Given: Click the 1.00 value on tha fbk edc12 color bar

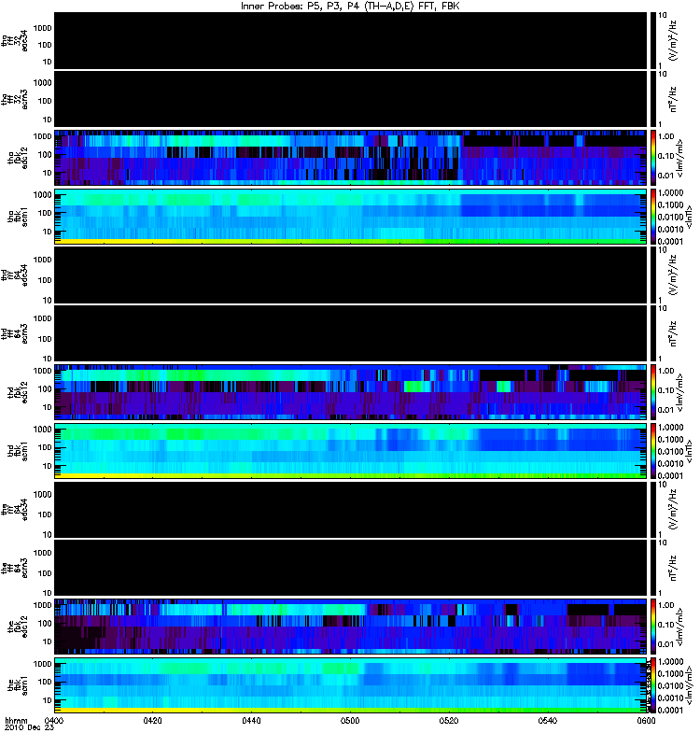Looking at the screenshot, I should (x=665, y=136).
